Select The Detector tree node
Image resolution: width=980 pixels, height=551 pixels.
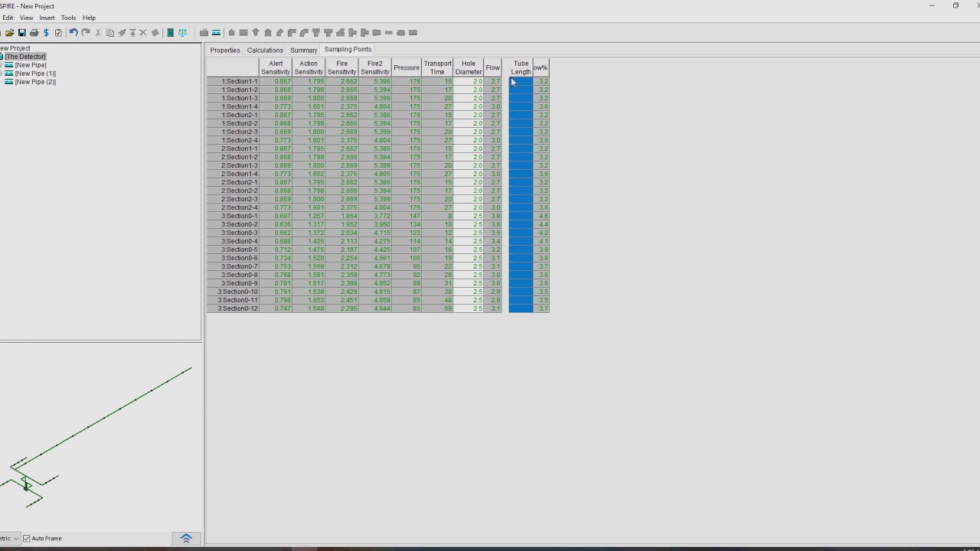(x=25, y=57)
